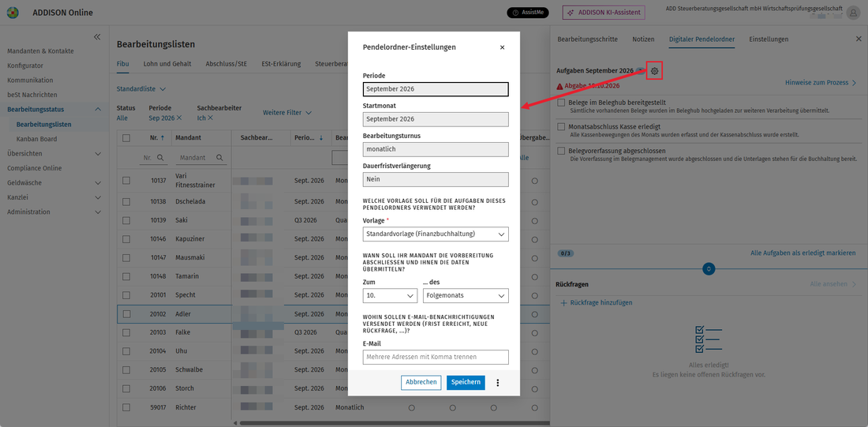Remove the Ich Sachbearbeiter filter
Viewport: 868px width, 427px height.
click(211, 118)
